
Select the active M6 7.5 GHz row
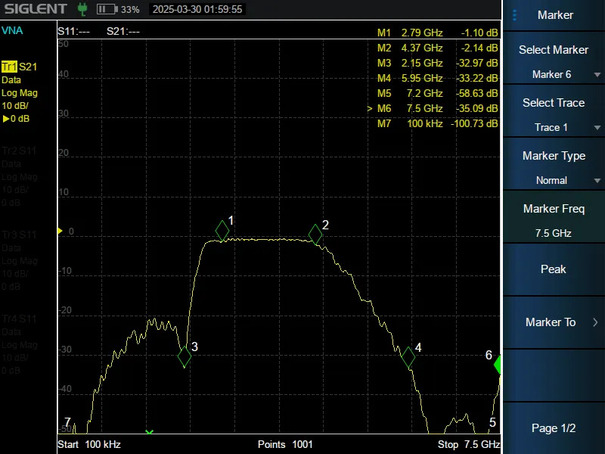[x=433, y=108]
